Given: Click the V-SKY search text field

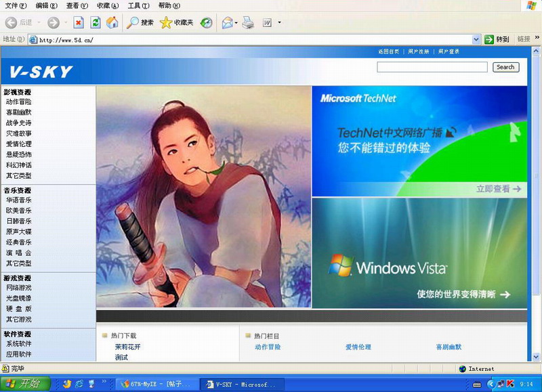Looking at the screenshot, I should point(432,67).
